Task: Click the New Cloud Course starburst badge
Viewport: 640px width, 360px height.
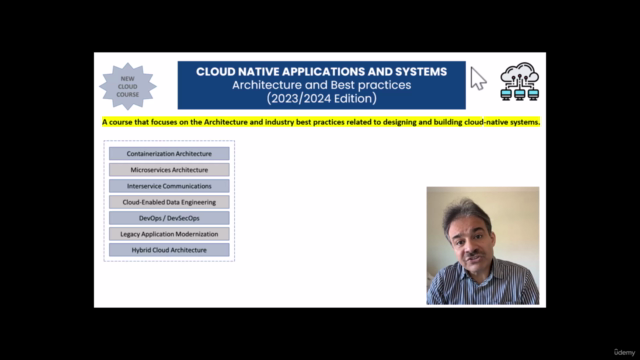Action: 128,86
